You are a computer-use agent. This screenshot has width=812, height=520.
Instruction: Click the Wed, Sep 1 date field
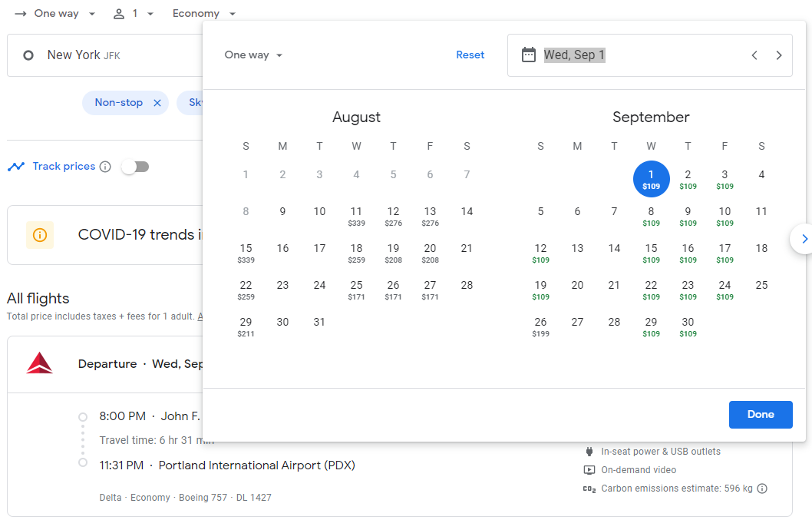tap(574, 55)
